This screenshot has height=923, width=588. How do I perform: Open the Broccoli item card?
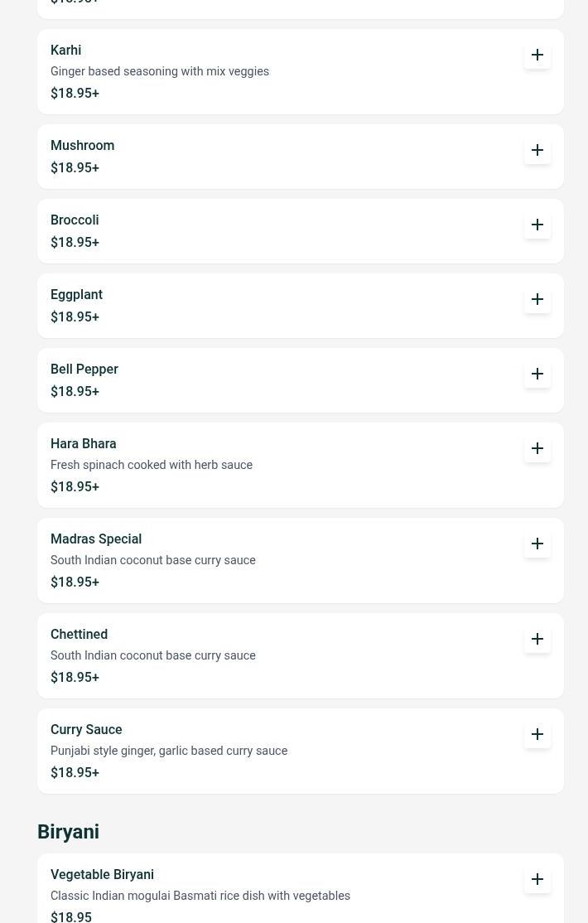point(300,230)
